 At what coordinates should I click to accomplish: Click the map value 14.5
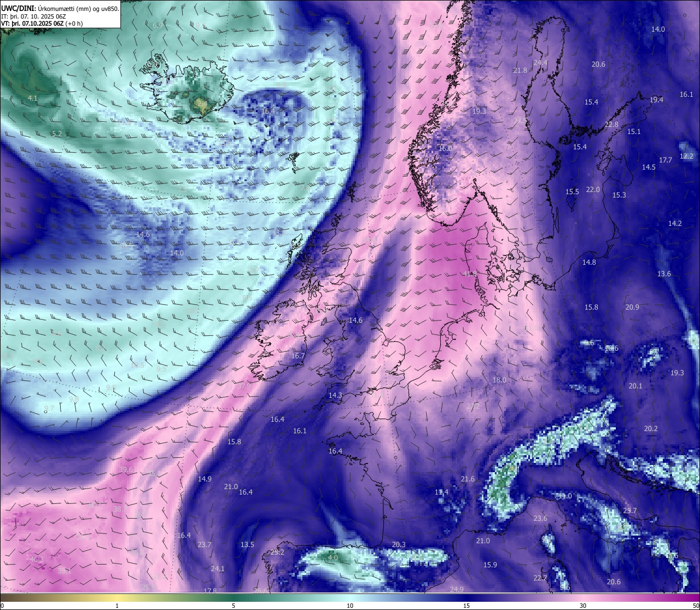(649, 167)
